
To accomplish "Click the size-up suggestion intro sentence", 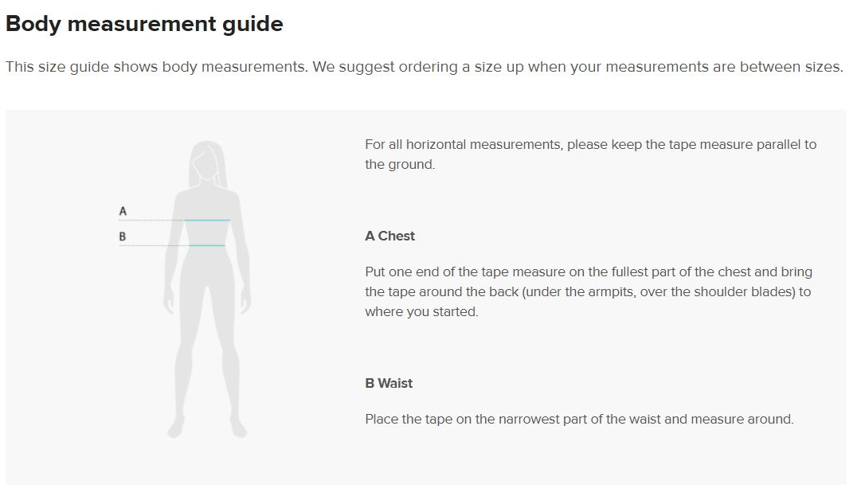I will 424,67.
